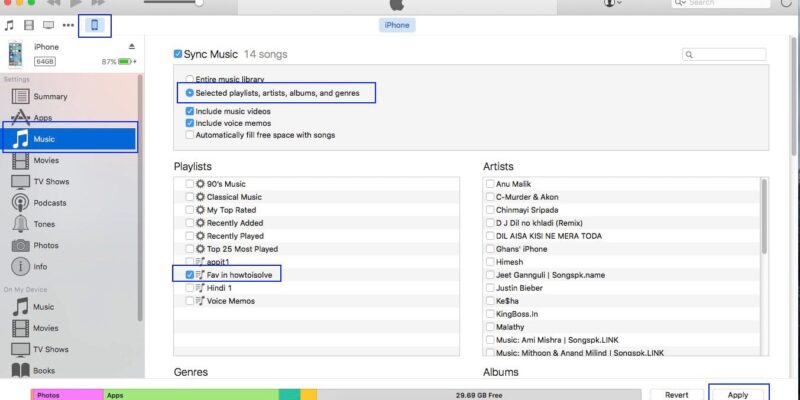
Task: Uncheck the Fav in howtoisolve playlist
Action: tap(189, 275)
